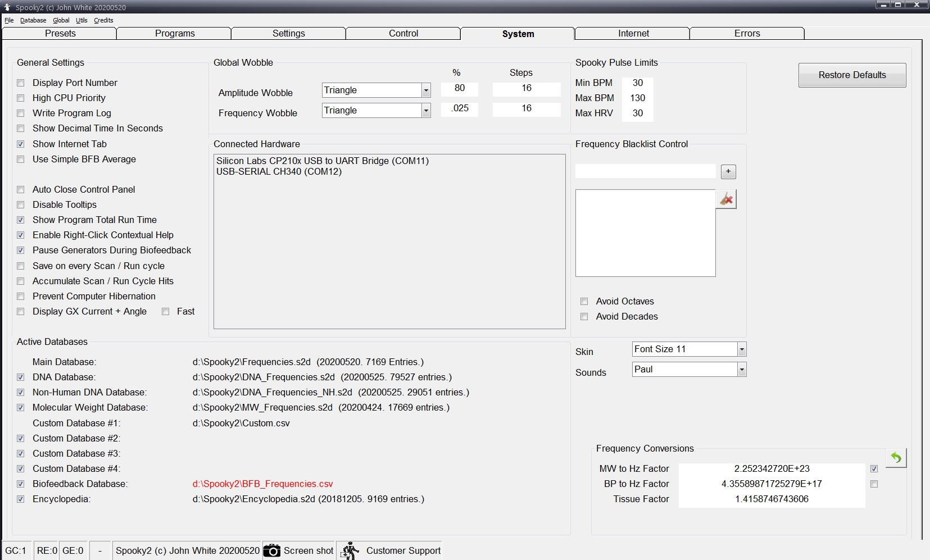
Task: Open the Utils menu
Action: click(82, 20)
